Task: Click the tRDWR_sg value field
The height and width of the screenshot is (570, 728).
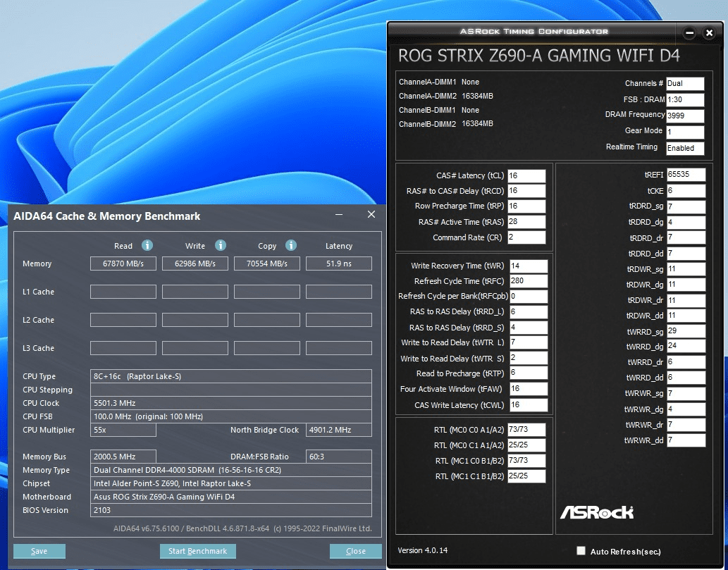Action: (686, 269)
